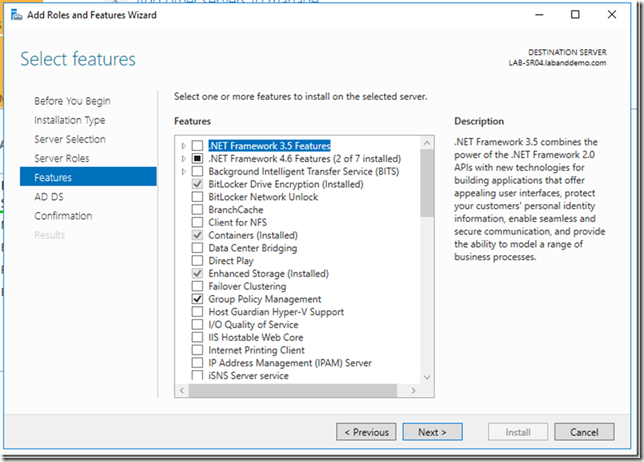Viewport: 644px width, 462px height.
Task: Check the Direct Play feature
Action: (x=198, y=261)
